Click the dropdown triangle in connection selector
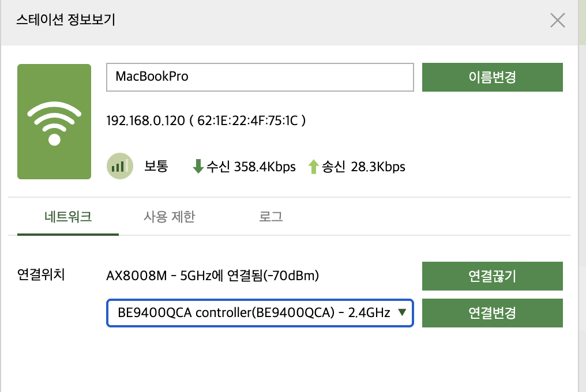586x392 pixels. click(402, 312)
